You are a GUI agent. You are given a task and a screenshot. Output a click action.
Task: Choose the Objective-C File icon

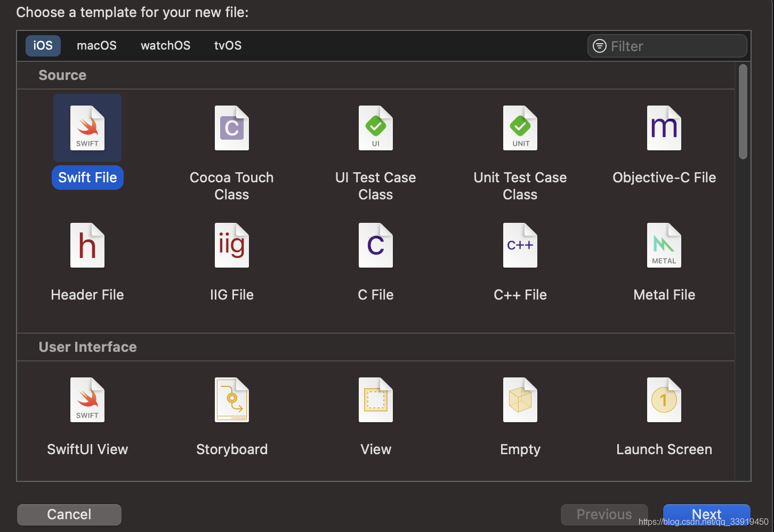664,128
